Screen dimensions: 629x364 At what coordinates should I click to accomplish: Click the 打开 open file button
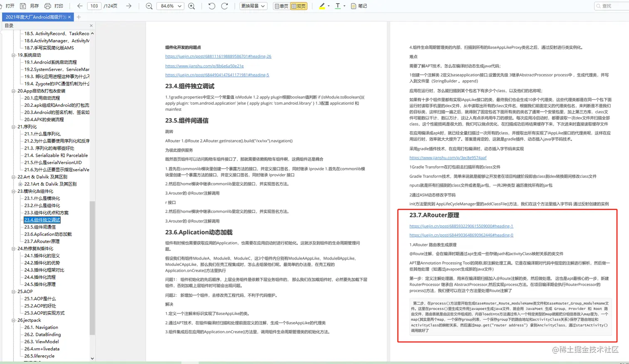pos(8,6)
